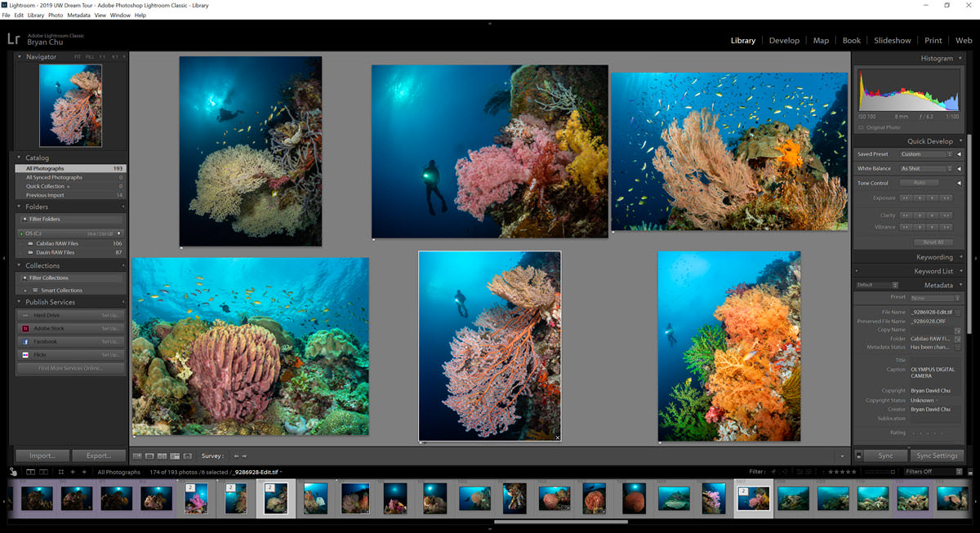
Task: Collapse the Navigator panel
Action: pos(20,57)
